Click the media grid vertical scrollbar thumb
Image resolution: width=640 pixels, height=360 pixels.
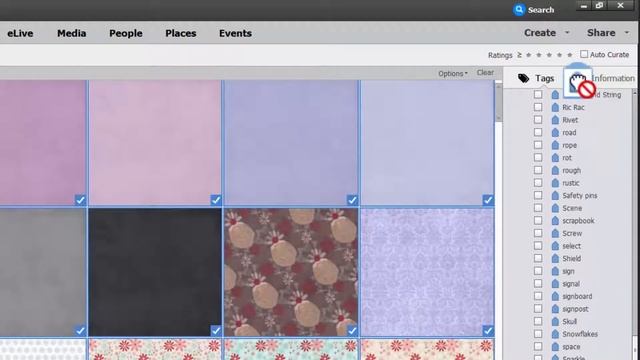coord(498,102)
